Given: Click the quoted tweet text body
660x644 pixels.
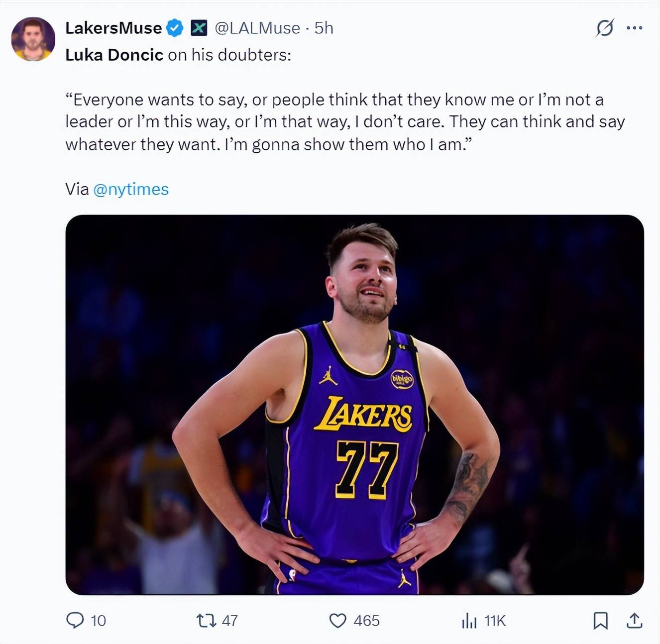Looking at the screenshot, I should [x=344, y=122].
